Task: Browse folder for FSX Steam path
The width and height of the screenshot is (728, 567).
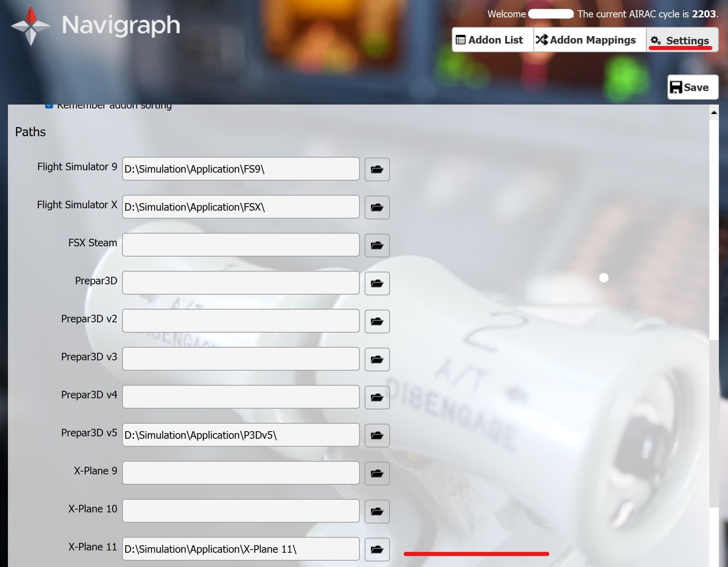Action: pyautogui.click(x=377, y=245)
